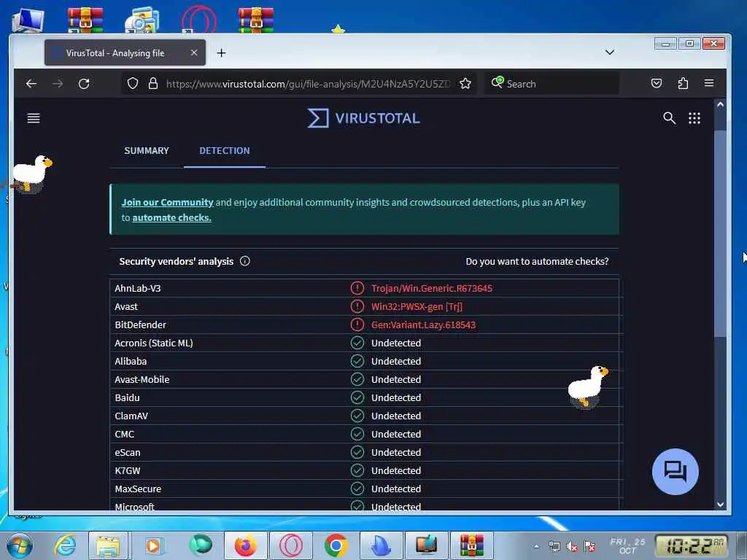This screenshot has height=560, width=747.
Task: Open Windows Explorer folder in taskbar
Action: pyautogui.click(x=108, y=545)
